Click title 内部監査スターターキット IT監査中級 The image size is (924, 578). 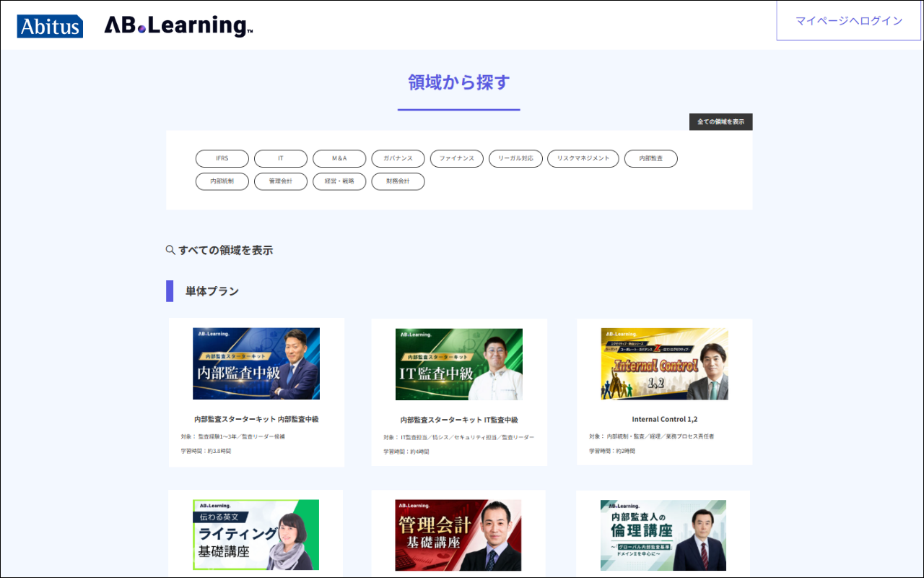pyautogui.click(x=459, y=420)
